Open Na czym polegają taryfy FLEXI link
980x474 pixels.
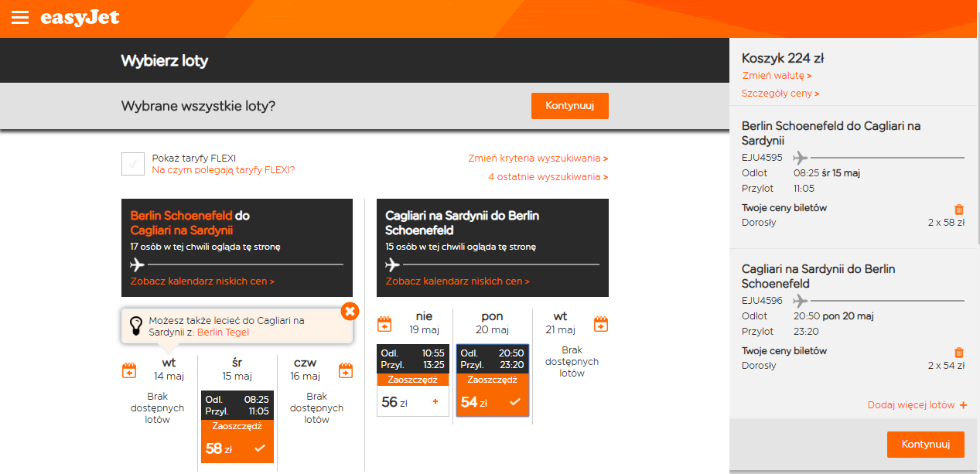(x=224, y=170)
